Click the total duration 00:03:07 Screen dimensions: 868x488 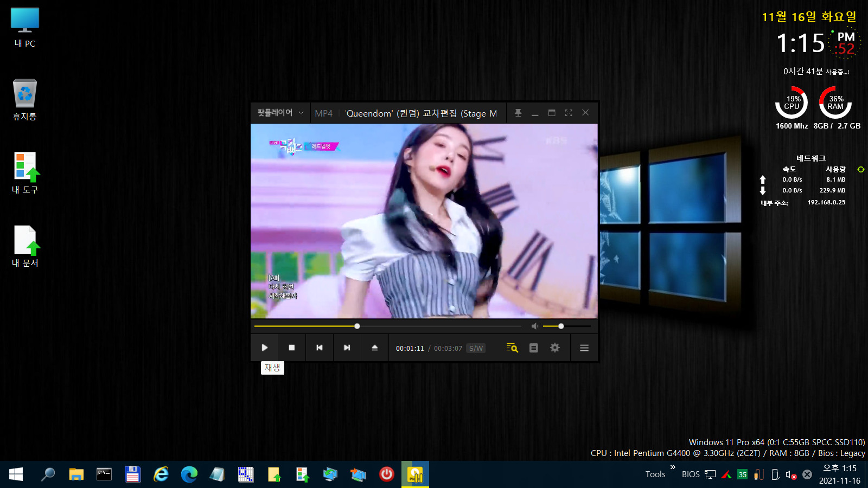448,349
